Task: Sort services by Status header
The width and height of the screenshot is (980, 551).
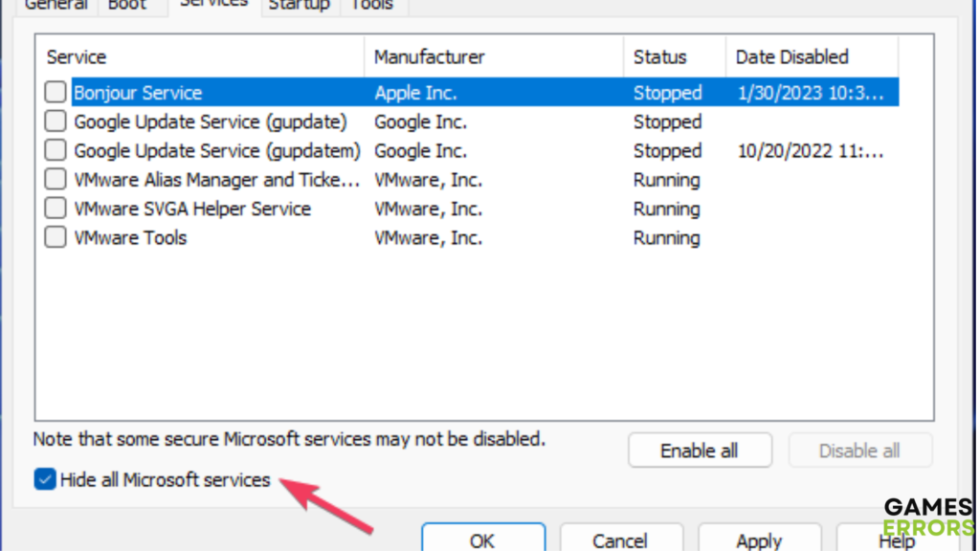Action: (674, 57)
